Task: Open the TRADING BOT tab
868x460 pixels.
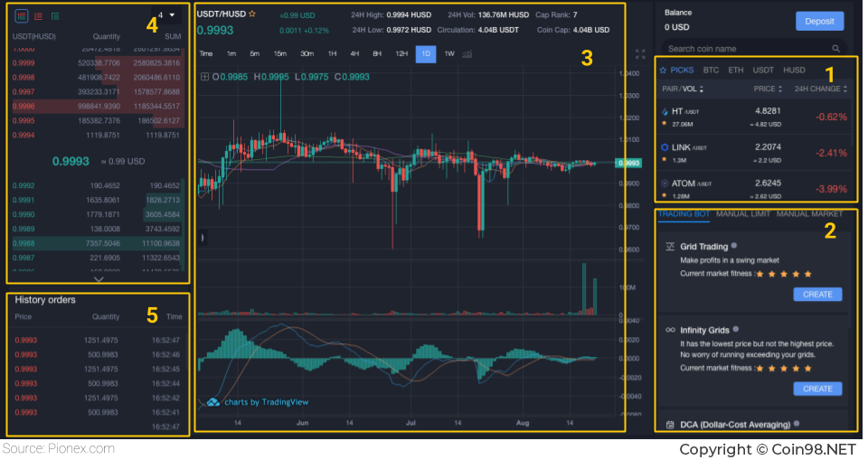Action: (684, 214)
